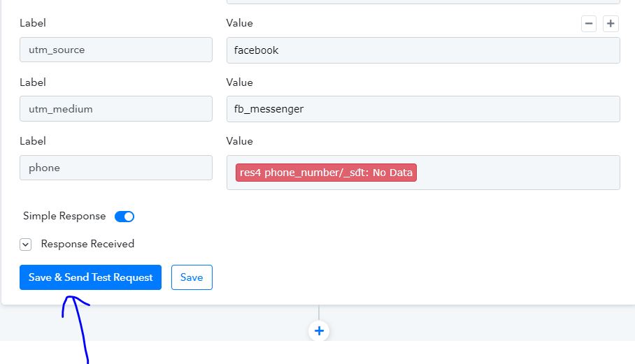Image resolution: width=635 pixels, height=364 pixels.
Task: Select the red res4 phone_number tag
Action: pos(326,173)
